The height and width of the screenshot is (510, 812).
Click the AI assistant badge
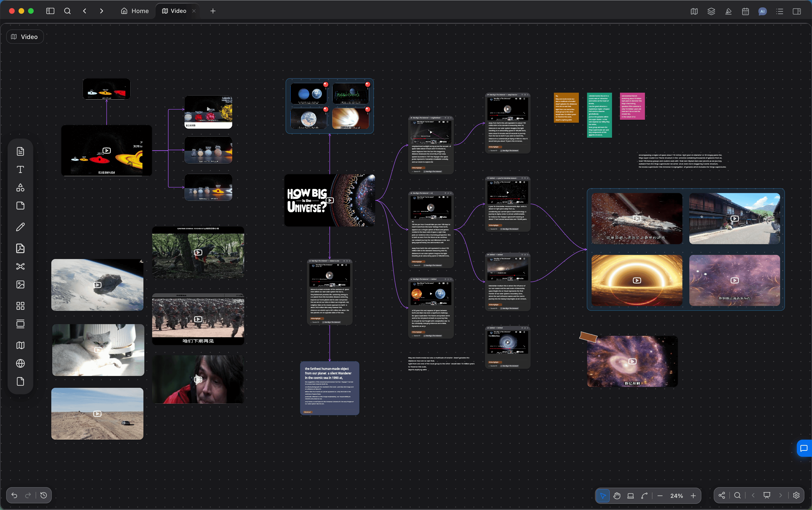coord(762,11)
